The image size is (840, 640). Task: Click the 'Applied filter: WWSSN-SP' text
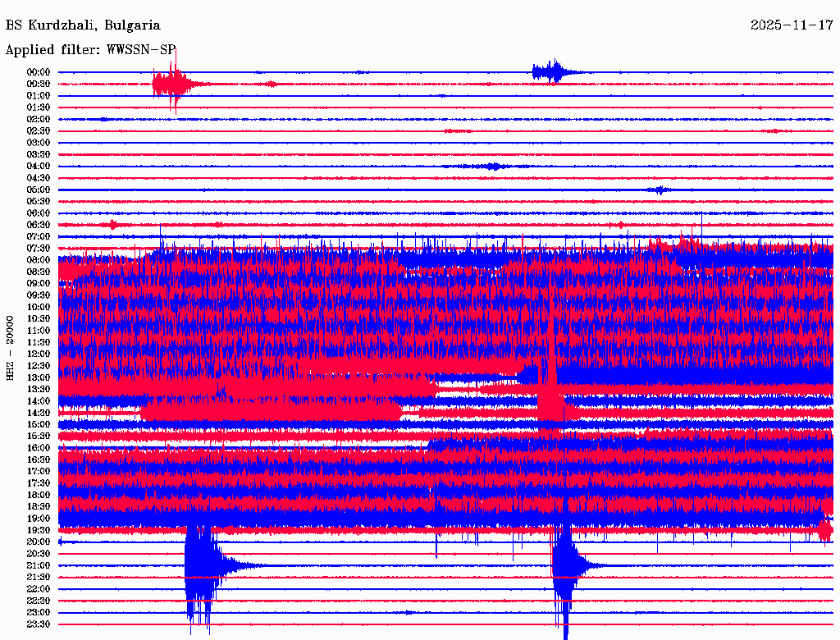90,50
